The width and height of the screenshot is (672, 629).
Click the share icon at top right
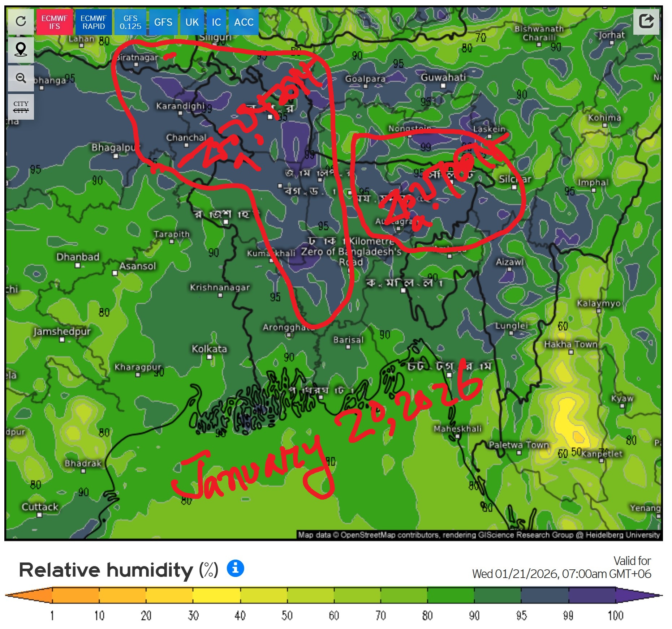click(646, 21)
